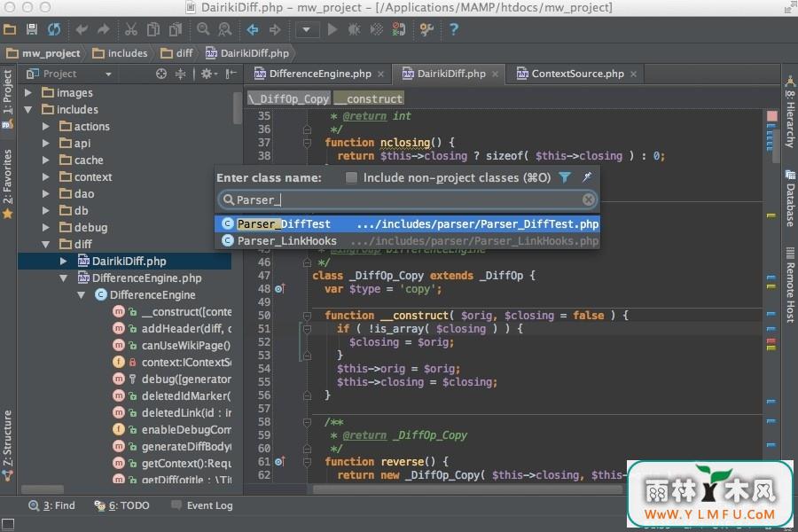
Task: Click the _DiffOp_Copy breadcrumb in editor
Action: click(289, 98)
